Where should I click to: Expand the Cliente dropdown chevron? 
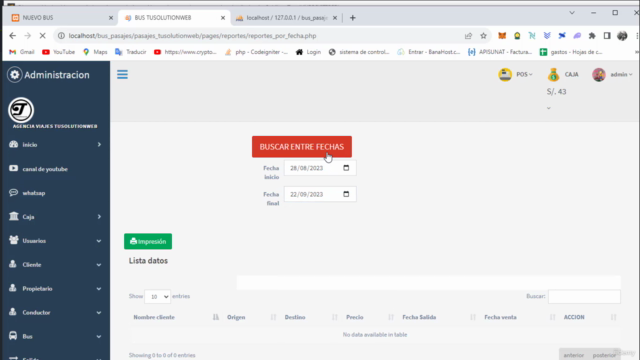pyautogui.click(x=99, y=264)
